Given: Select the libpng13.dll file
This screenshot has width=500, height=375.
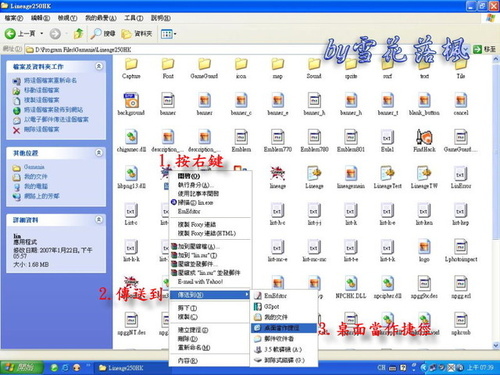Looking at the screenshot, I should pos(131,177).
